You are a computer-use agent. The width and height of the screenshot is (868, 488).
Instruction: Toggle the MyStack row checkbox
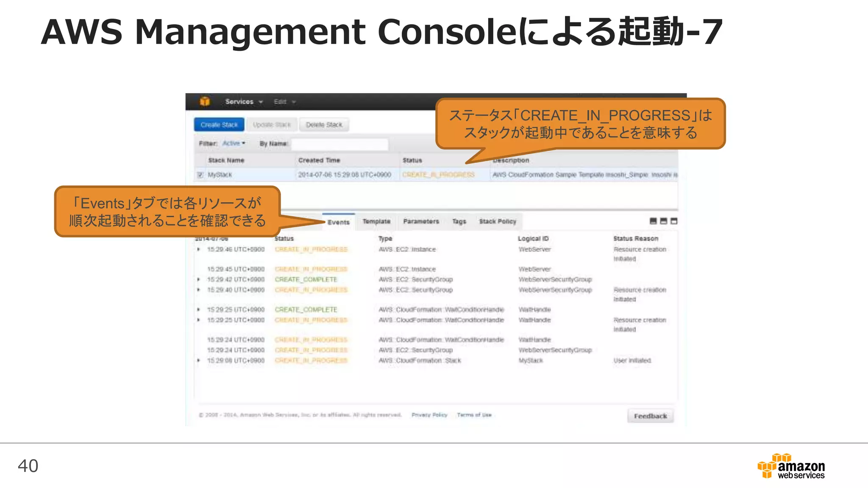[200, 175]
